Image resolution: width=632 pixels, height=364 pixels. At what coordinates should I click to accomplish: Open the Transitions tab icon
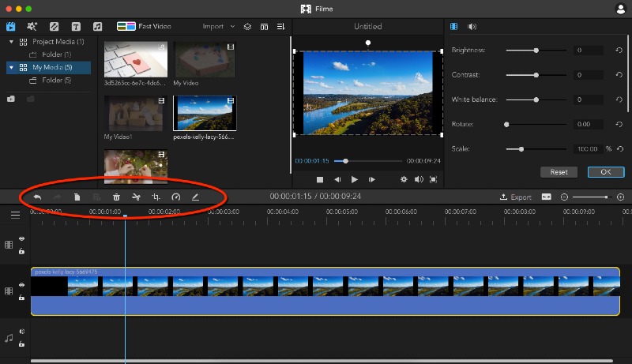[54, 27]
